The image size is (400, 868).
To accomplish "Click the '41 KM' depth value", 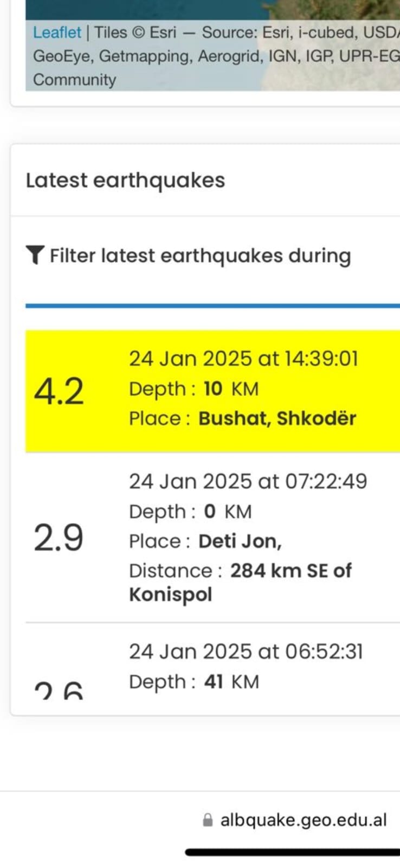I will click(231, 682).
